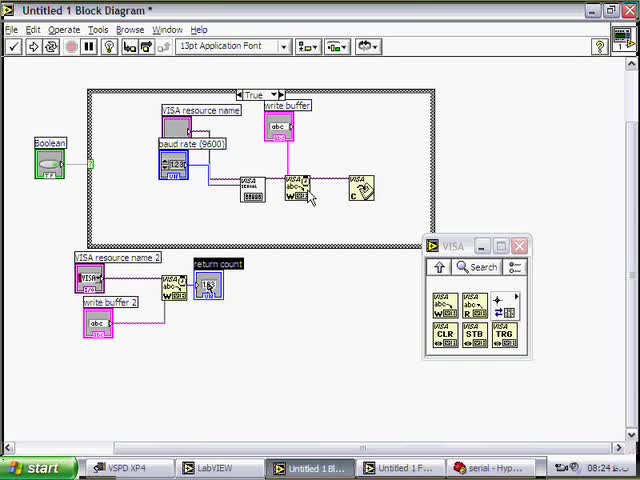Click the Search button in VISA palette

(477, 267)
